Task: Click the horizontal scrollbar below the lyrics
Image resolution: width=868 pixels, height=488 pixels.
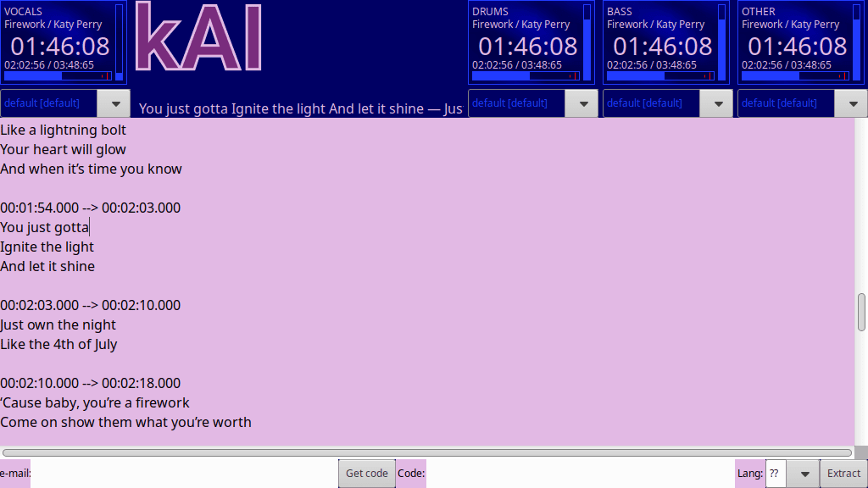Action: [426, 452]
